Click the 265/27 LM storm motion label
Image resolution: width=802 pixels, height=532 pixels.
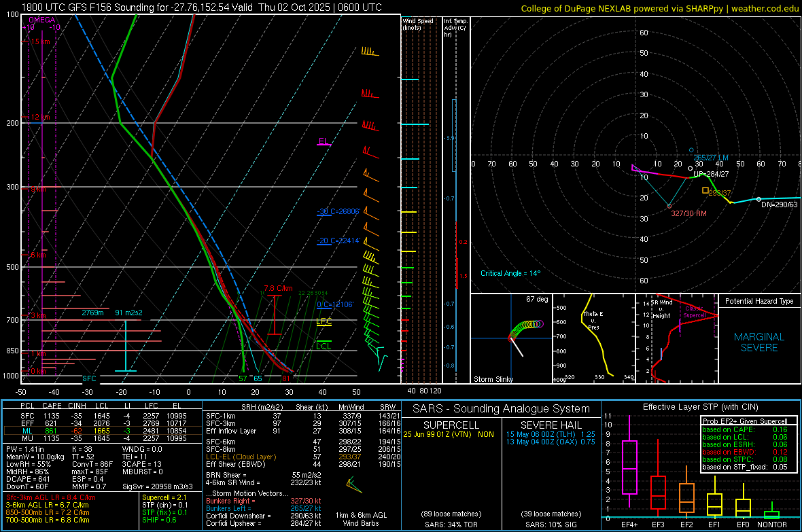(711, 158)
